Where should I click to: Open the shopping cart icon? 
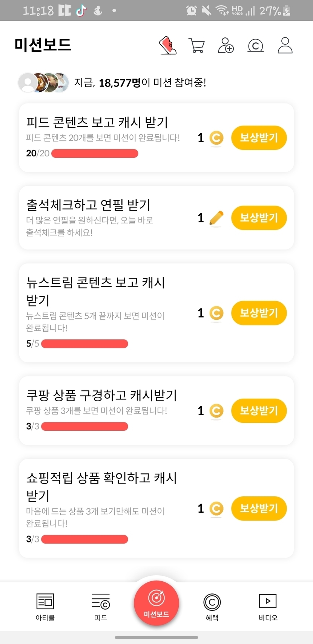tap(196, 45)
